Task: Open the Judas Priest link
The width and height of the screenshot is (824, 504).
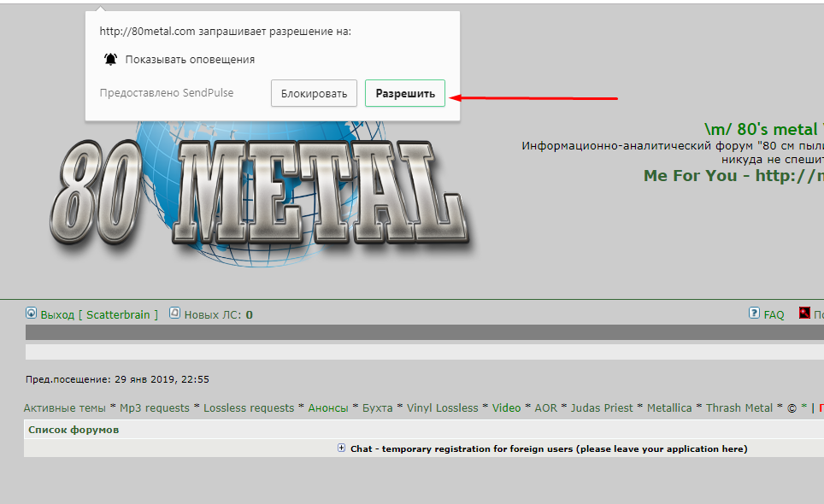Action: pos(602,408)
